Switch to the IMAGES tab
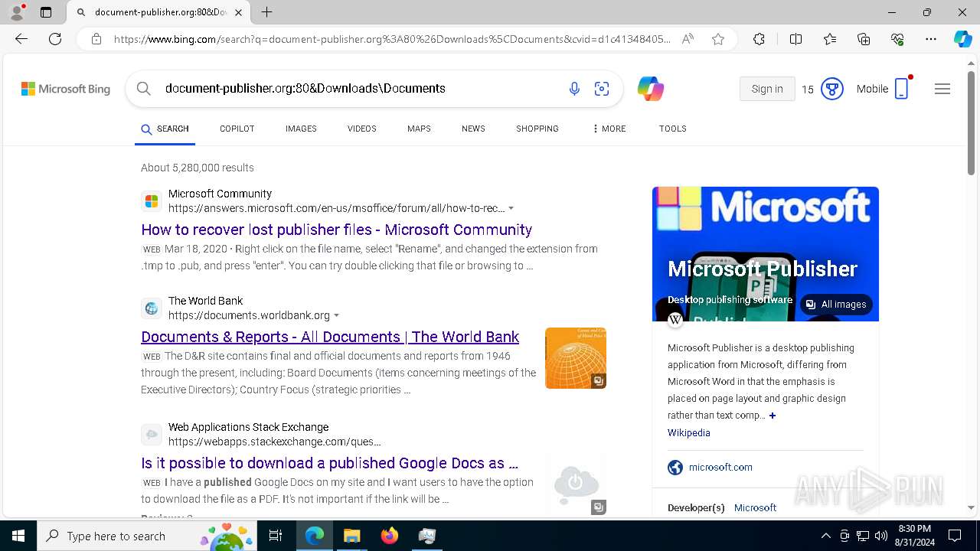980x551 pixels. (301, 129)
